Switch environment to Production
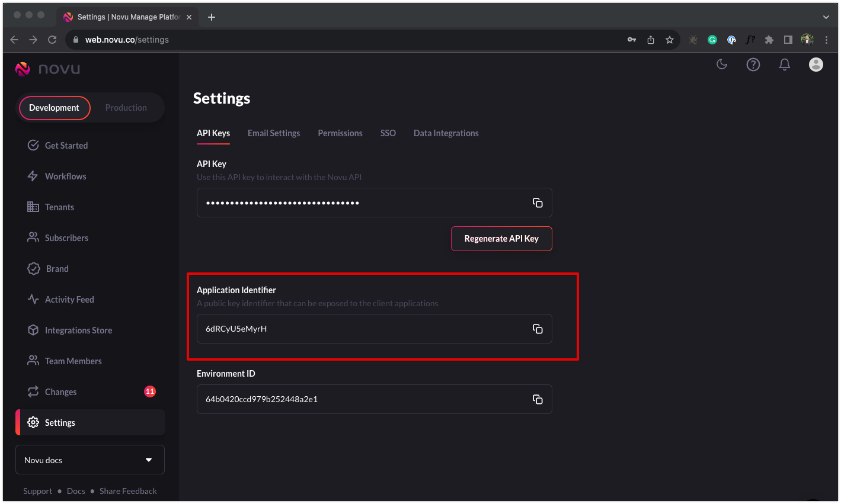This screenshot has width=841, height=504. pyautogui.click(x=126, y=108)
